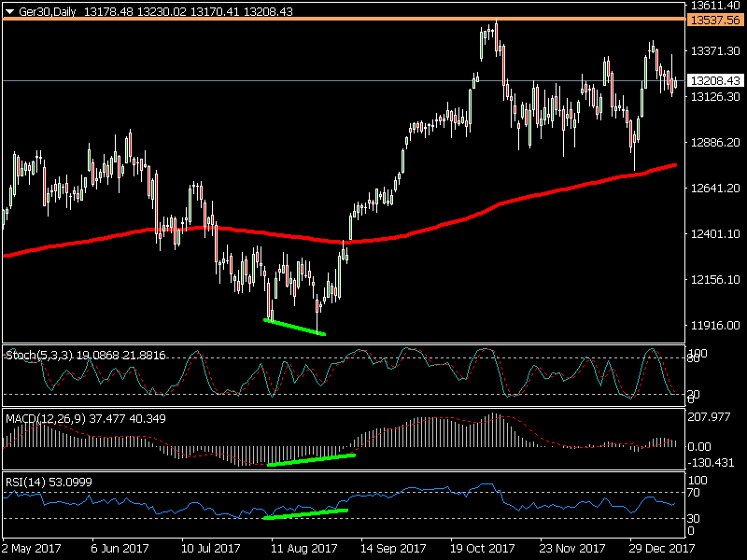Click the Ger30,Daily chart title text
This screenshot has height=560, width=747.
pyautogui.click(x=47, y=11)
